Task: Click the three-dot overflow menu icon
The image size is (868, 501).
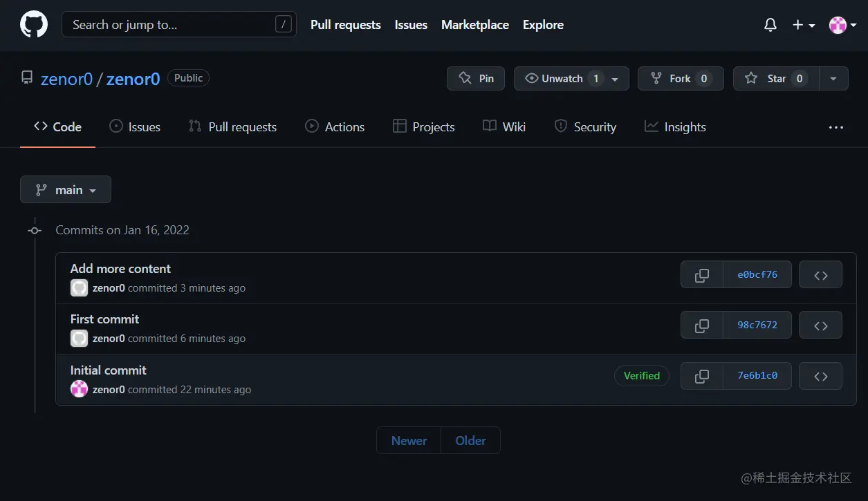Action: (835, 127)
